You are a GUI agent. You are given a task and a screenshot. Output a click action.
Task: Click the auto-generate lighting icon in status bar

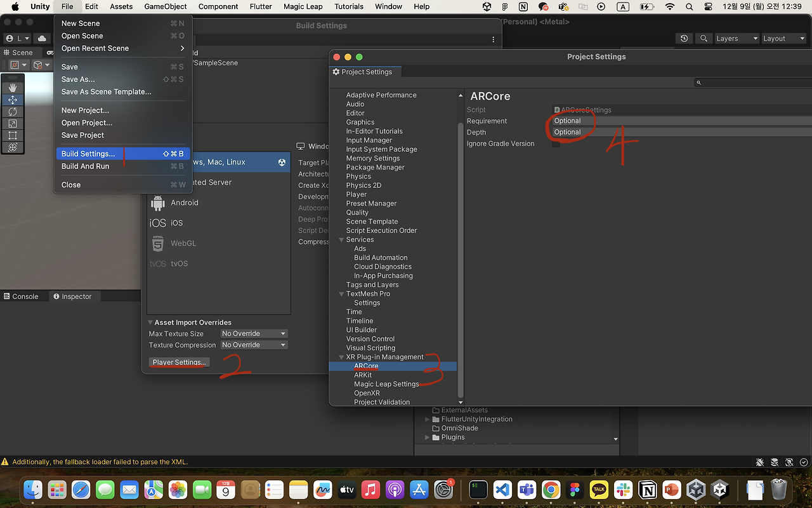pos(789,462)
